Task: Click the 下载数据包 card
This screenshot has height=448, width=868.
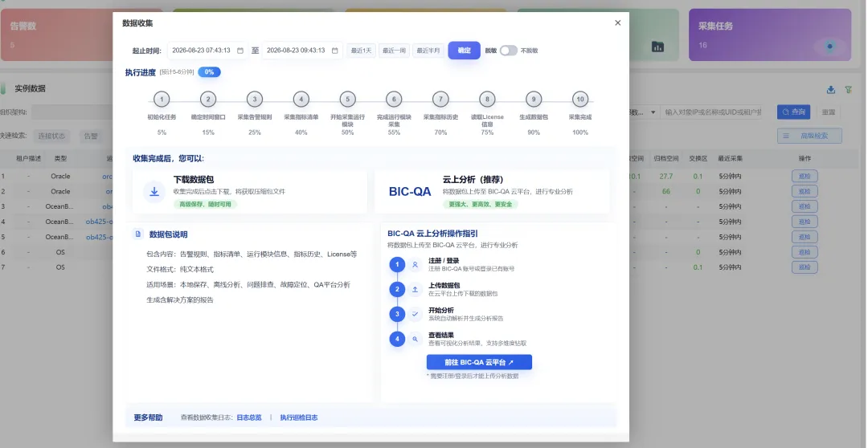Action: pyautogui.click(x=250, y=191)
